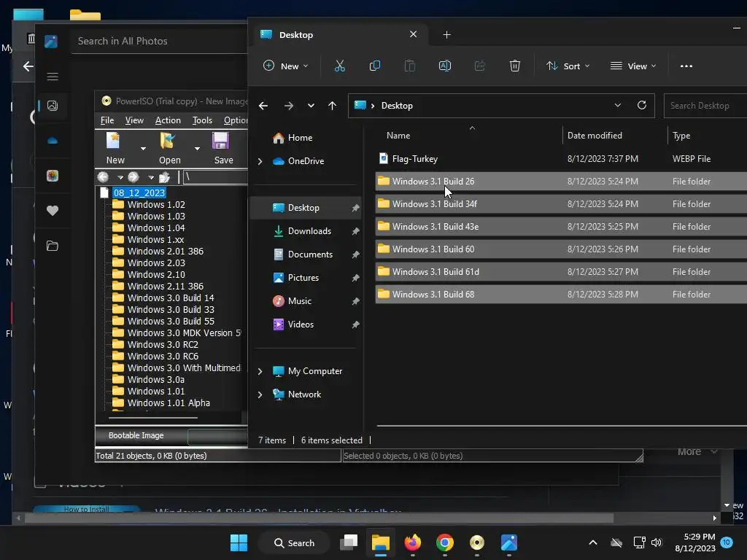
Task: Sort files by Name column
Action: coord(398,136)
